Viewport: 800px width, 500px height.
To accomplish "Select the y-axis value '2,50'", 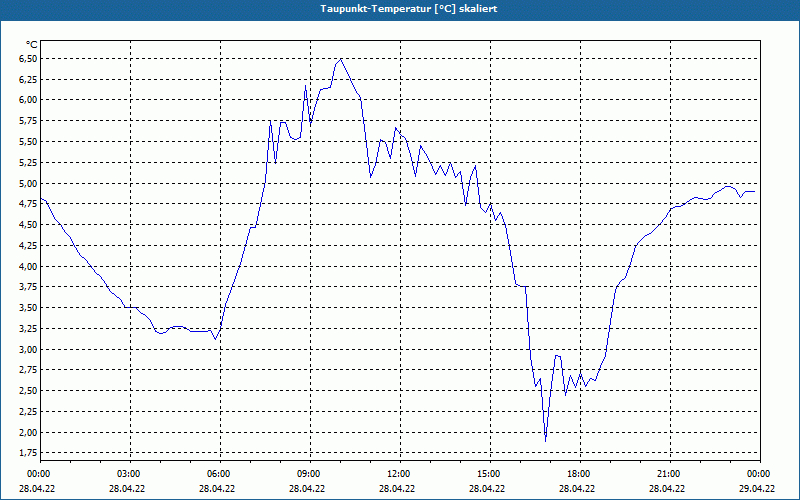I will point(28,391).
